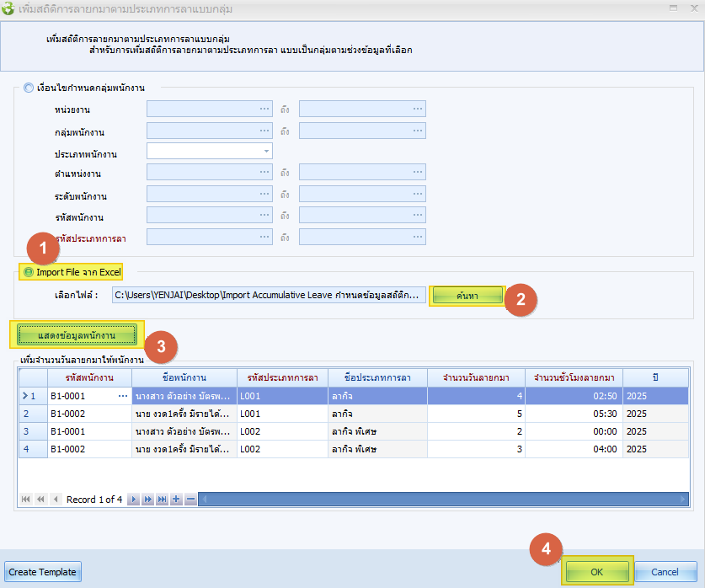The width and height of the screenshot is (705, 588).
Task: Sort by จำนวนวันลายกมา column header
Action: [x=477, y=377]
